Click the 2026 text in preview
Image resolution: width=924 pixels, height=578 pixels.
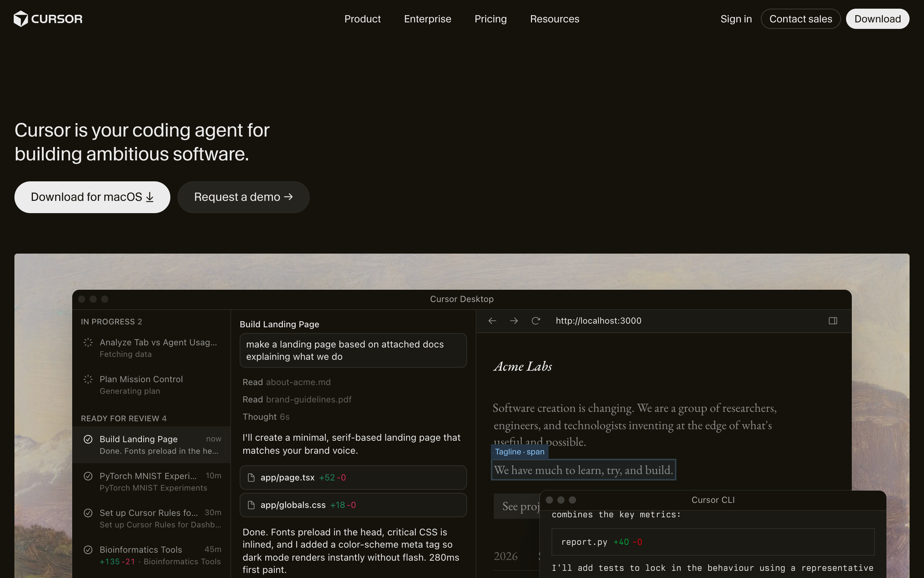point(506,556)
